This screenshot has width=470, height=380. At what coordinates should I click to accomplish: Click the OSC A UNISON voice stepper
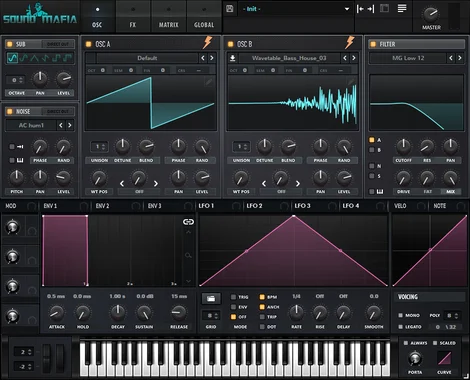point(99,146)
